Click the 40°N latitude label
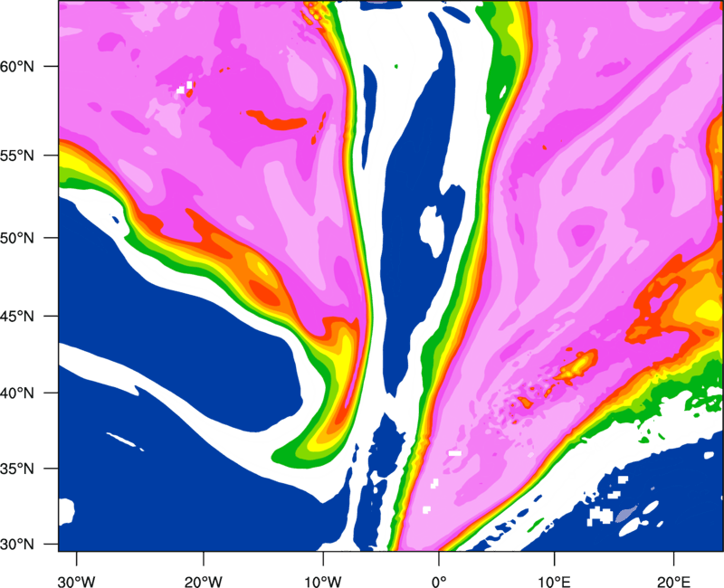The height and width of the screenshot is (588, 724). tap(17, 394)
